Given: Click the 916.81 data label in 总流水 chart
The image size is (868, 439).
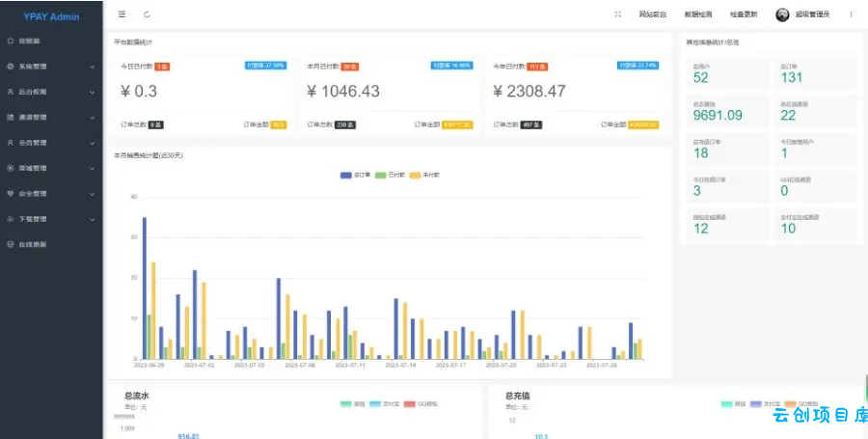Looking at the screenshot, I should click(188, 436).
